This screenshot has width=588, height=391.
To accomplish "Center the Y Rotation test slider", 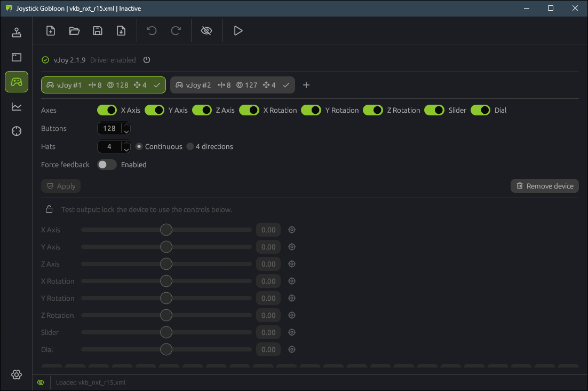I will point(292,298).
